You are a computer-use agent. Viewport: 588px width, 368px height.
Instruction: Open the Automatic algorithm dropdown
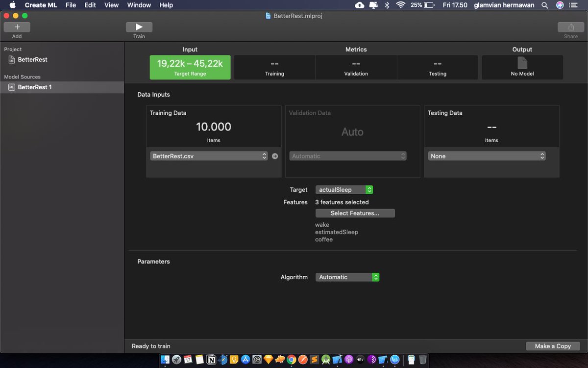(x=347, y=277)
